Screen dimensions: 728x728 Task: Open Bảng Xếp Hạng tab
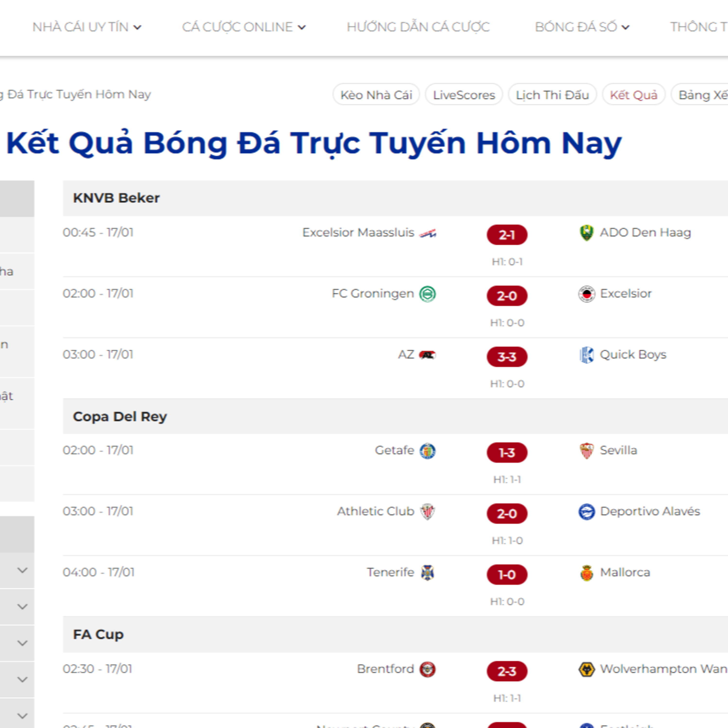699,95
